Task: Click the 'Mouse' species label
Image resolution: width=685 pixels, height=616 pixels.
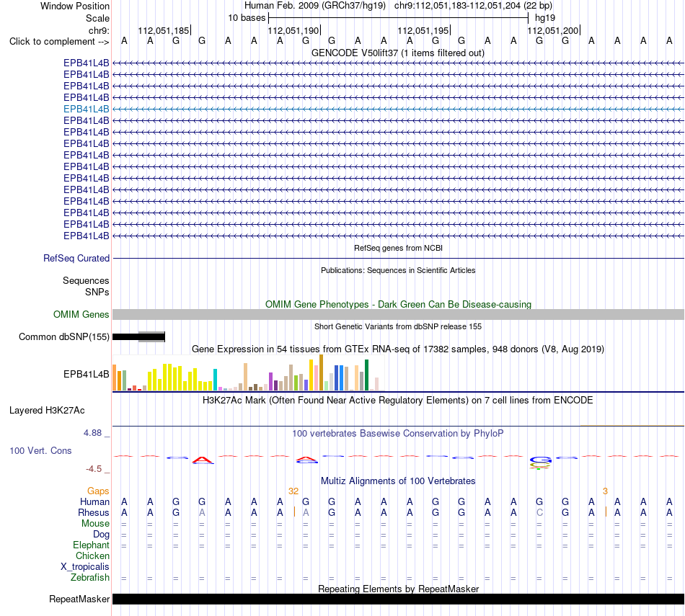Action: point(95,524)
